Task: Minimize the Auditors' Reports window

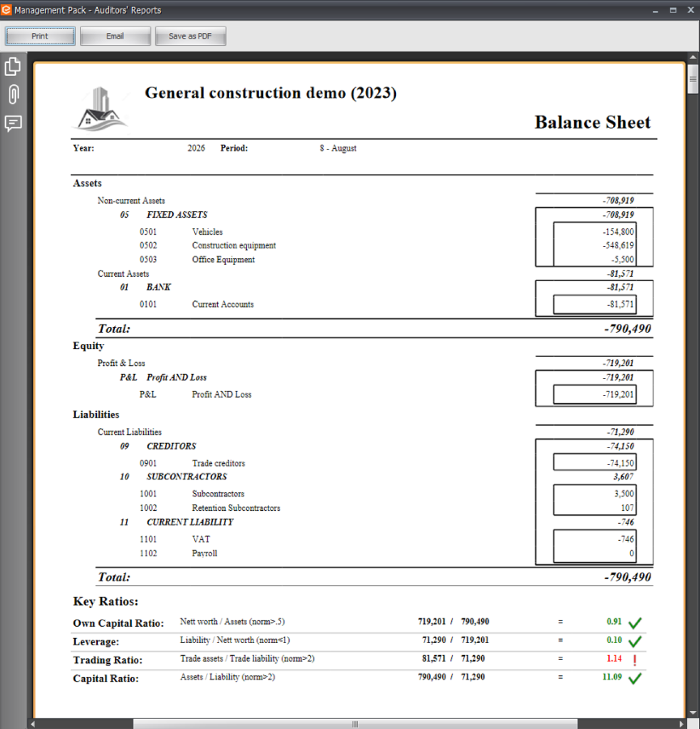Action: [655, 10]
